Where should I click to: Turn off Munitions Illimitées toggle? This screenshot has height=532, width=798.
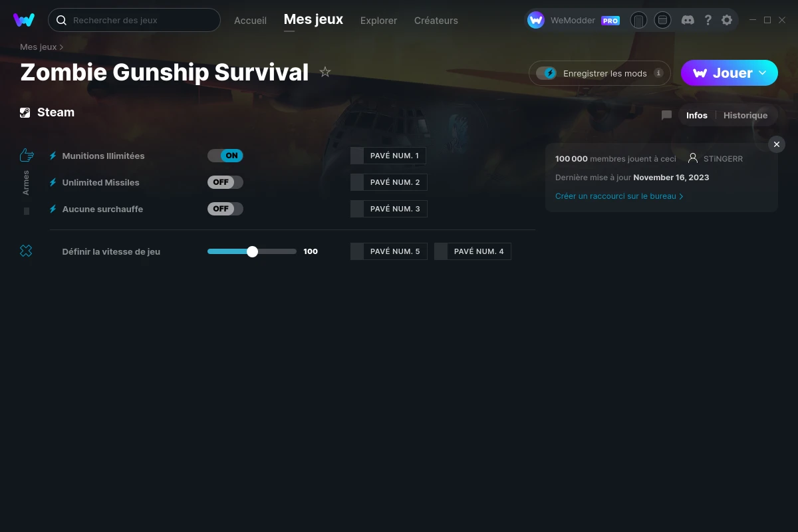tap(225, 156)
